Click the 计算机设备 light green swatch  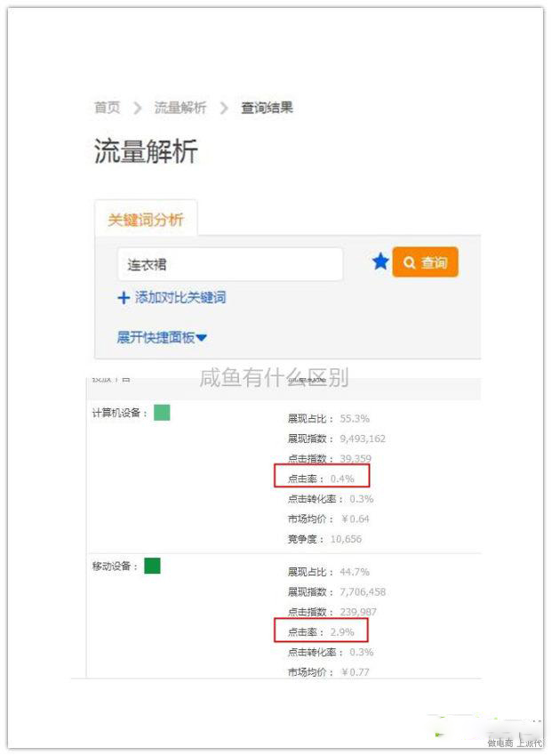(x=162, y=413)
